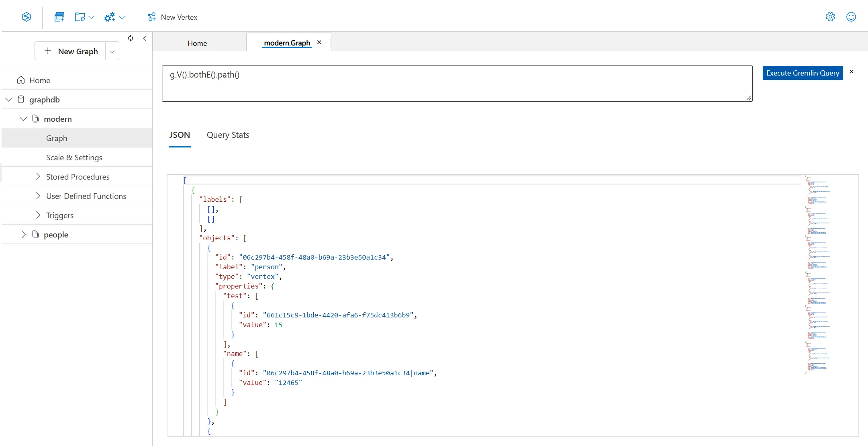Viewport: 868px width, 446px height.
Task: Open the dropdown beside the gears icon
Action: (122, 17)
